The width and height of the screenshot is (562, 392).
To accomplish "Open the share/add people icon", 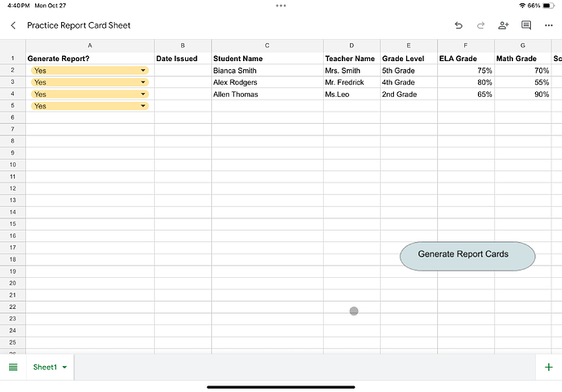I will (x=503, y=25).
